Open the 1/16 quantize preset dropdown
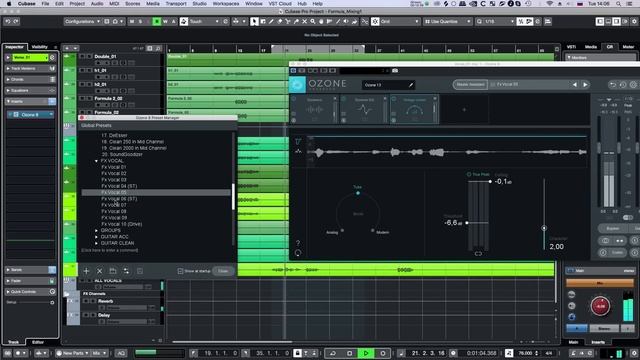640x360 pixels. [x=495, y=22]
